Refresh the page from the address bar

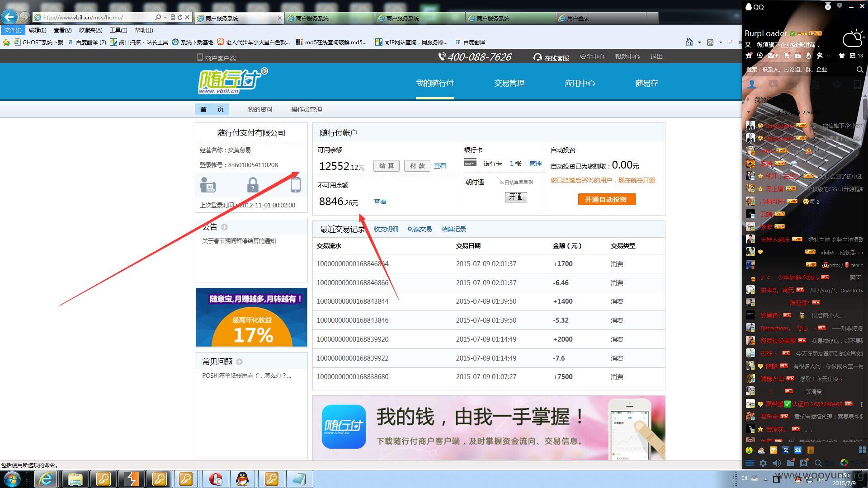pos(179,17)
